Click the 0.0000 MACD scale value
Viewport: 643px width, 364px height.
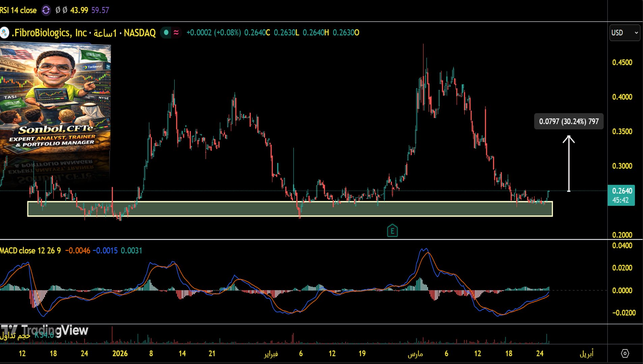[622, 291]
